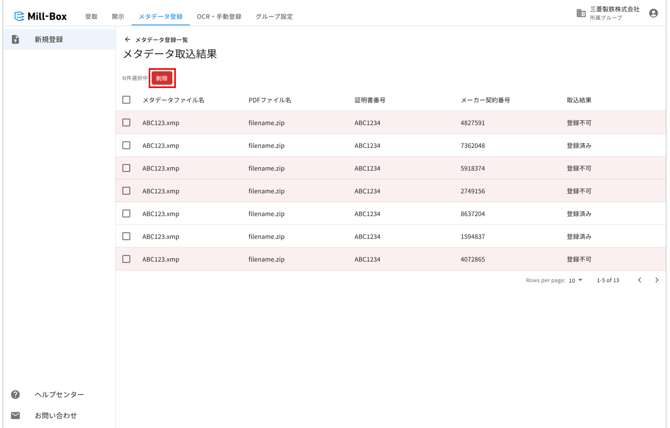Go to the previous page arrow

(x=639, y=280)
